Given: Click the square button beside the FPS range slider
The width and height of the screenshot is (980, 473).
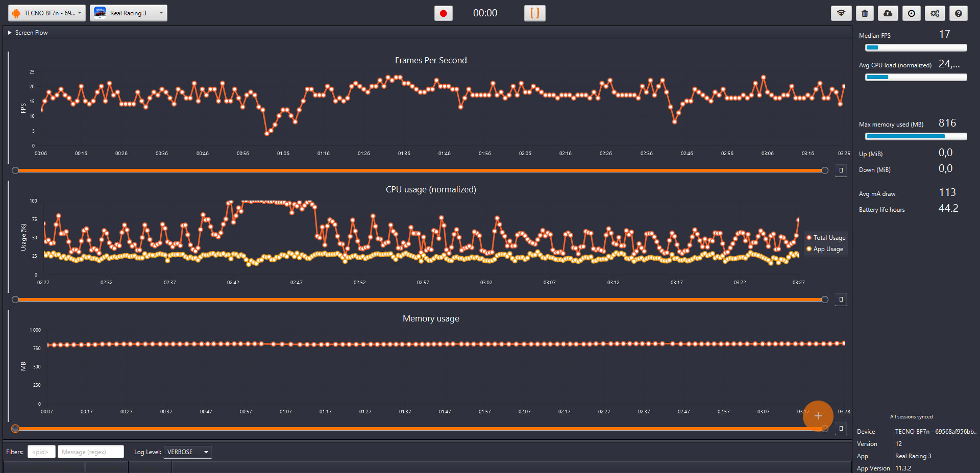Looking at the screenshot, I should (x=841, y=170).
